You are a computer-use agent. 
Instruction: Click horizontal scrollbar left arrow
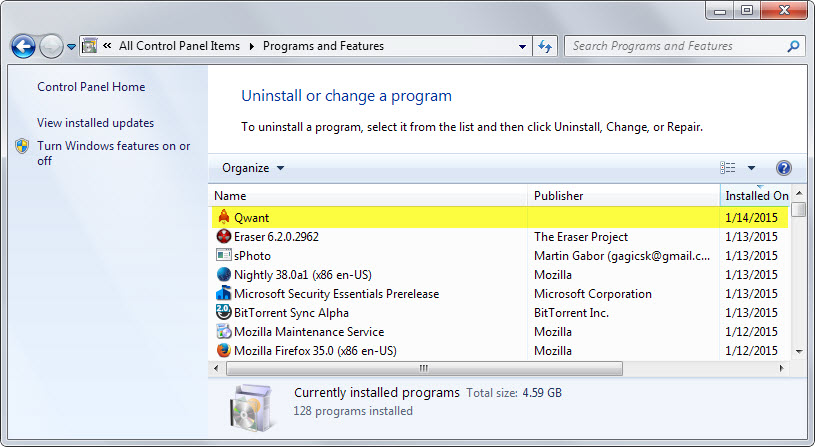pos(217,368)
